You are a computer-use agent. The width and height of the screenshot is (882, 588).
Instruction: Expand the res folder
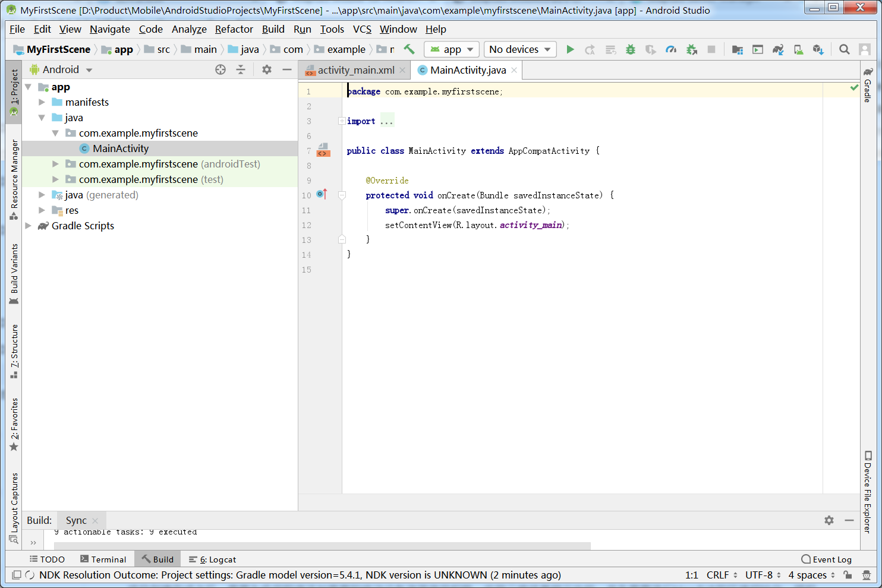(x=42, y=210)
